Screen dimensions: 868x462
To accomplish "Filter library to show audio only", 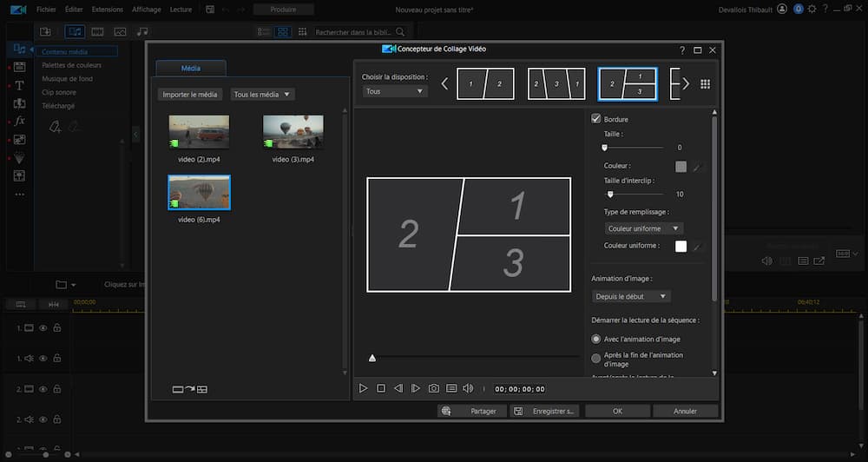I will (x=142, y=32).
